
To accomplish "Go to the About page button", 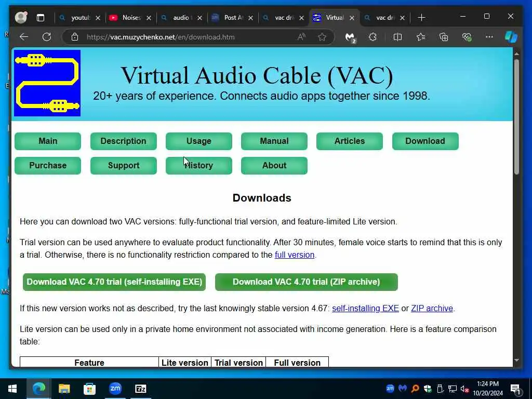I will [274, 166].
